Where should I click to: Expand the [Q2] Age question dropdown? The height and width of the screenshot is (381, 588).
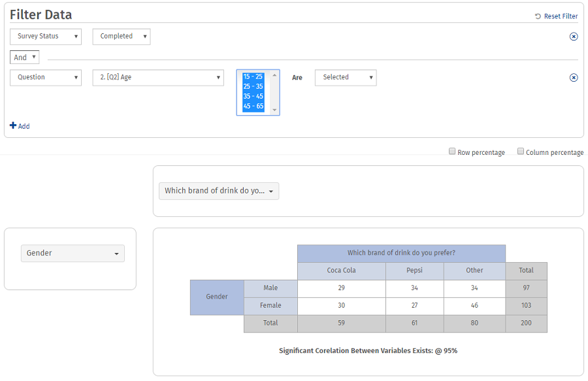pyautogui.click(x=158, y=77)
